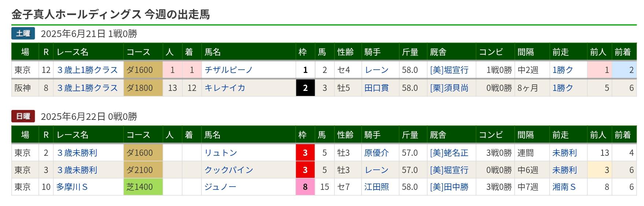Viewport: 644px width, 206px height.
Task: Open the クックパイン horse profile
Action: click(229, 170)
